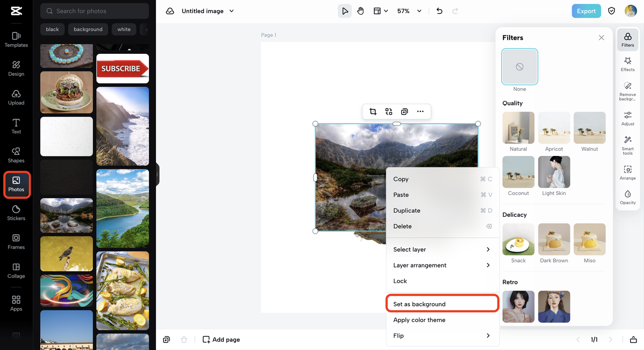Open the more options ellipsis
The image size is (644, 350).
[421, 112]
